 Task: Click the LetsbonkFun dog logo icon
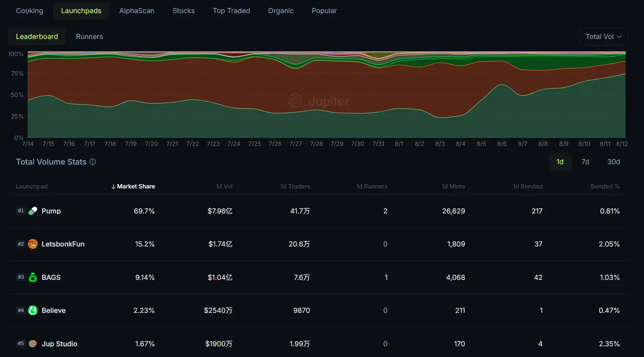click(33, 244)
